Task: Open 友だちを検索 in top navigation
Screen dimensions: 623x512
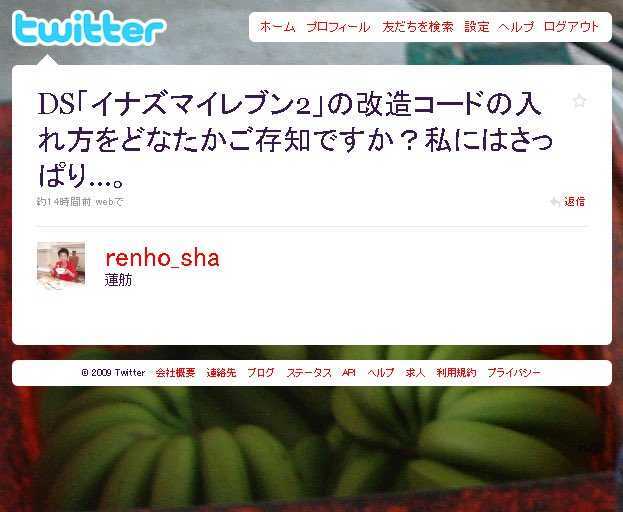Action: tap(418, 27)
